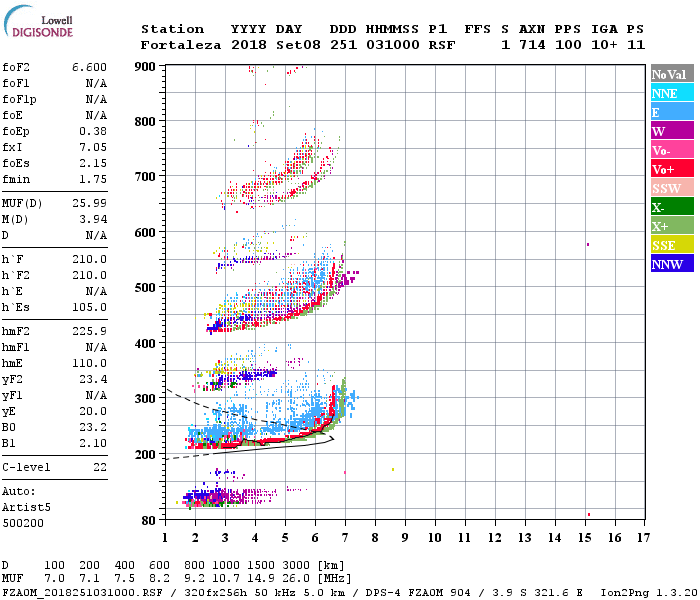700x600 pixels.
Task: Click the Lowell Digisonde logo
Action: (x=38, y=22)
